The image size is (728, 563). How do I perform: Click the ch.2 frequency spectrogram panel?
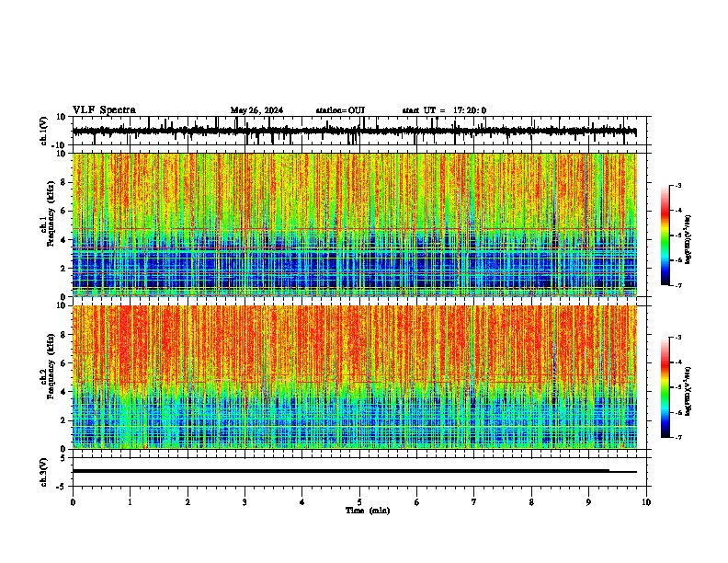point(359,377)
